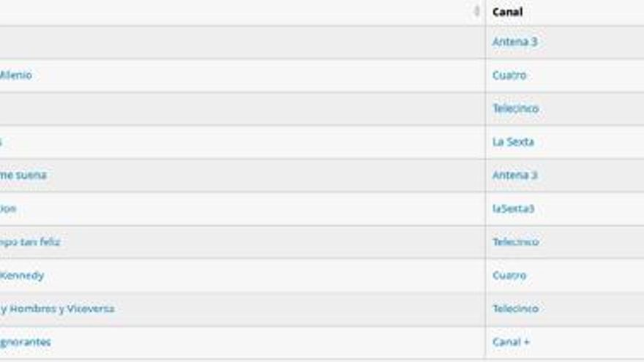
Task: Open the laSexta3 channel link
Action: tap(513, 208)
